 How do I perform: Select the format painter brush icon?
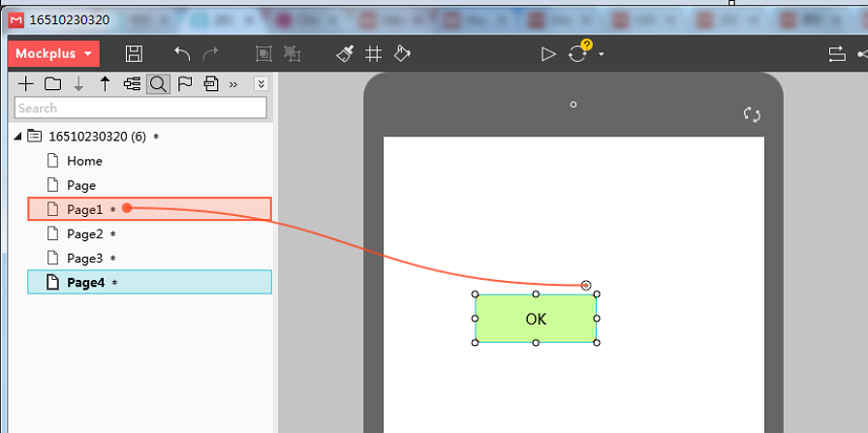tap(345, 53)
